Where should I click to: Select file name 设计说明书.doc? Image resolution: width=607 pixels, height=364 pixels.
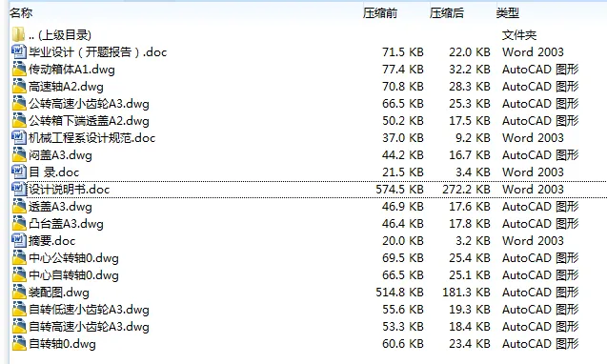[69, 190]
